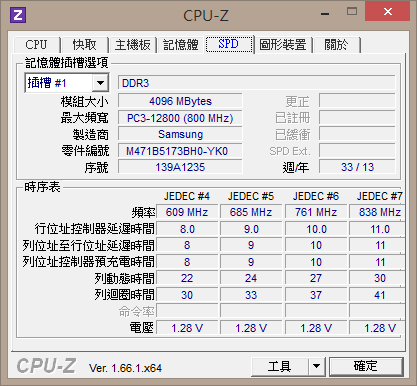Confirm with the 確定 button

[x=366, y=366]
